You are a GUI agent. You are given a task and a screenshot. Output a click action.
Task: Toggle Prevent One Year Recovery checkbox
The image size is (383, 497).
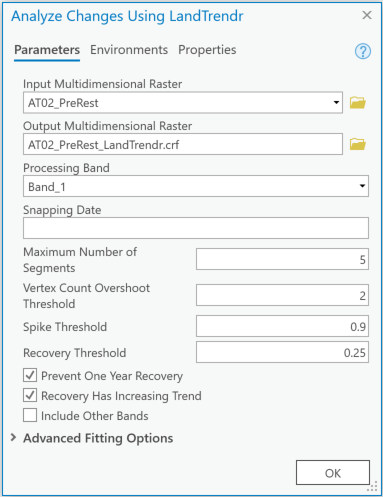point(30,375)
